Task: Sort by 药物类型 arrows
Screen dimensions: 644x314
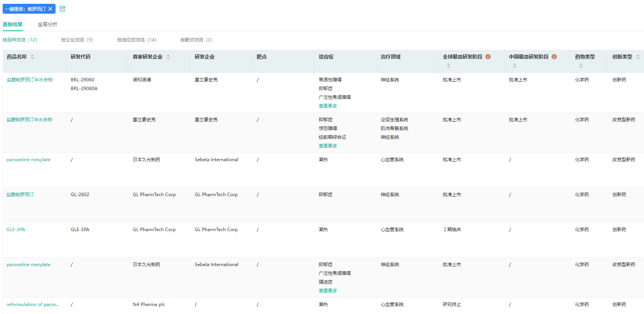Action: [x=581, y=65]
